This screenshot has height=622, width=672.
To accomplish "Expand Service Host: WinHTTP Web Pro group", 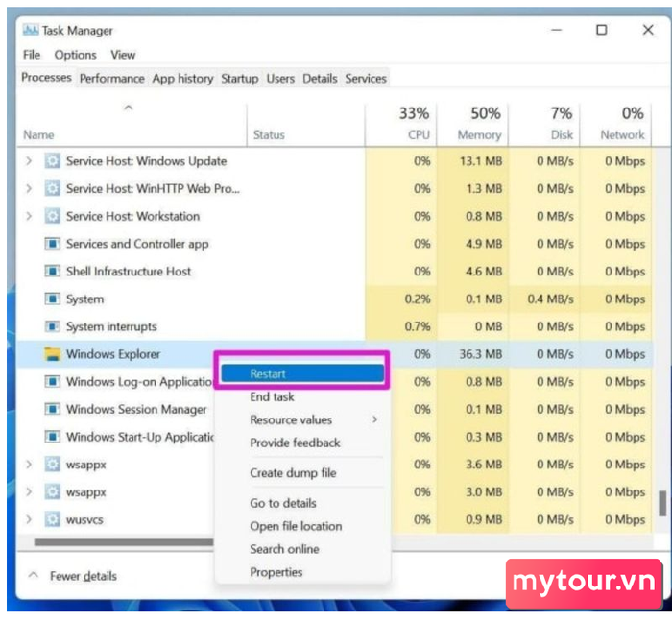I will click(x=29, y=188).
